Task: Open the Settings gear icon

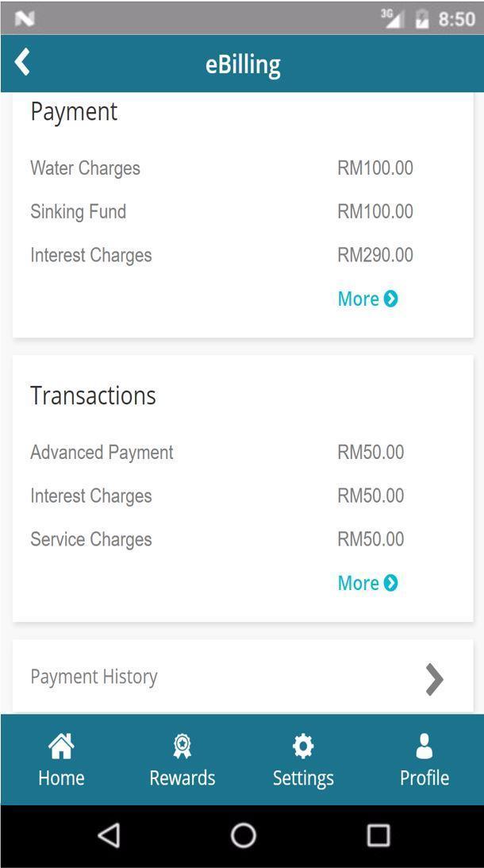Action: click(x=303, y=746)
